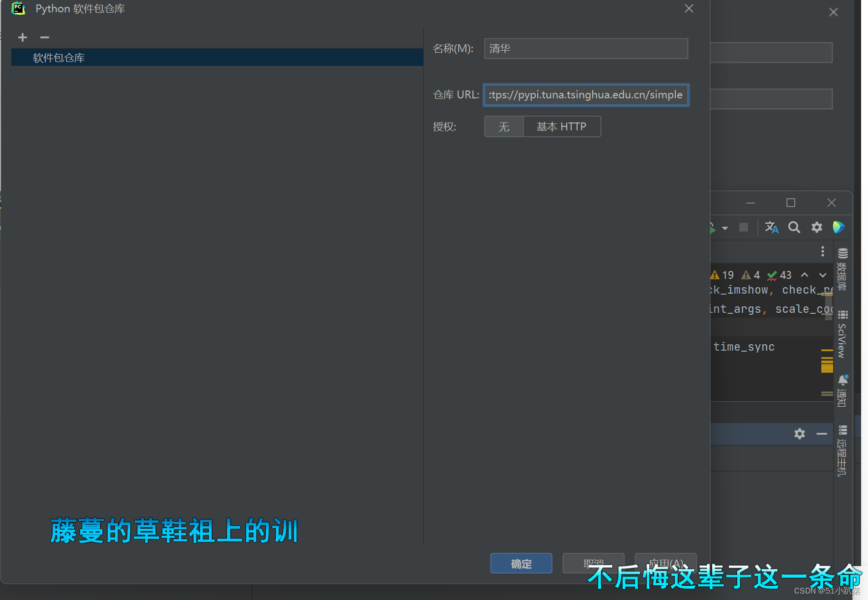Click the colorful plugin logo icon in toolbar

pos(839,227)
